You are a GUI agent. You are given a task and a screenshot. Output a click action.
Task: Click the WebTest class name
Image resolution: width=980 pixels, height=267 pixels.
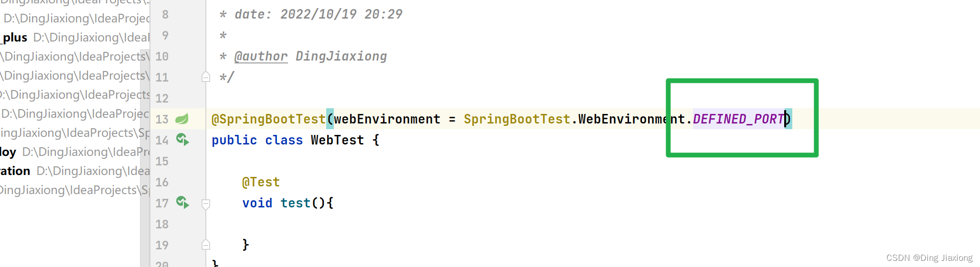tap(337, 140)
